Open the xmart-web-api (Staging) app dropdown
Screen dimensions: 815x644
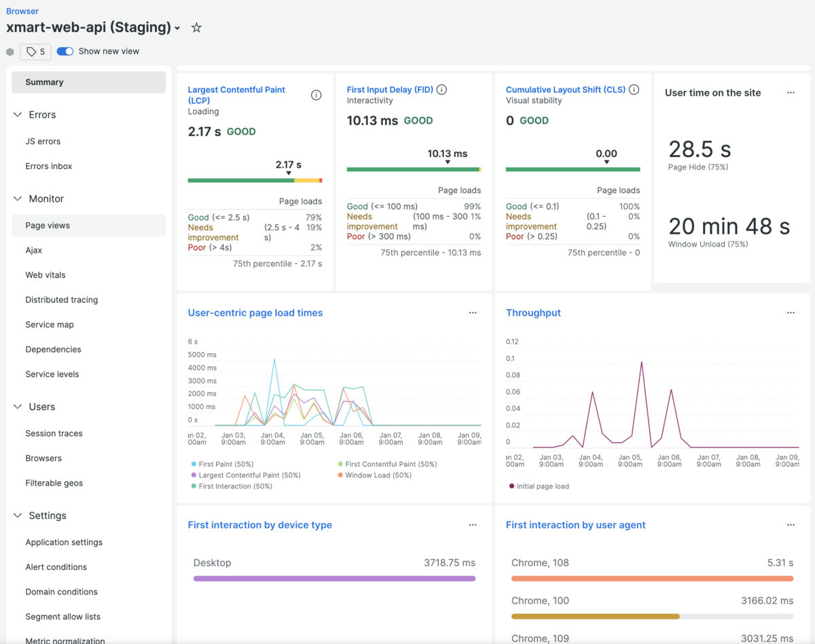pos(177,29)
